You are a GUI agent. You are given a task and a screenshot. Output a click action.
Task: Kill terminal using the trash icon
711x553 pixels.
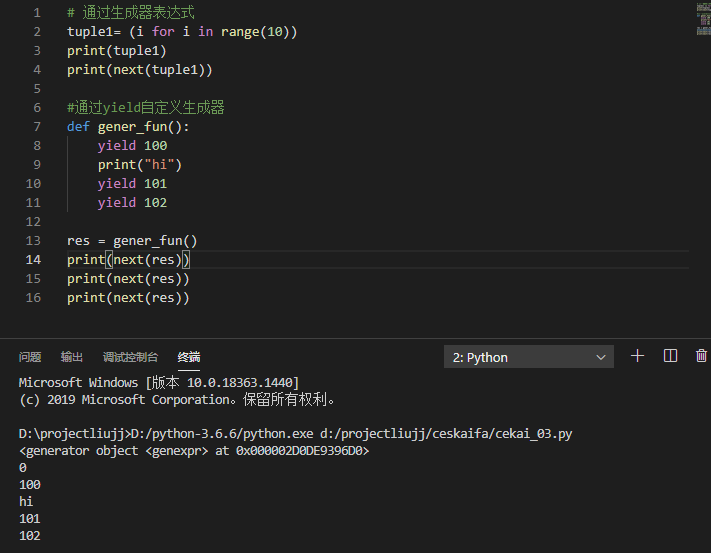click(701, 356)
